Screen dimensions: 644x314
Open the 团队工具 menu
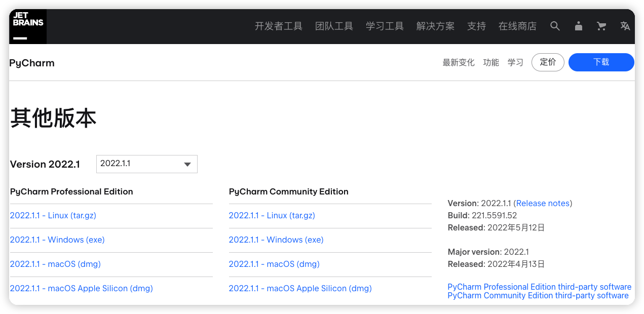pyautogui.click(x=334, y=26)
